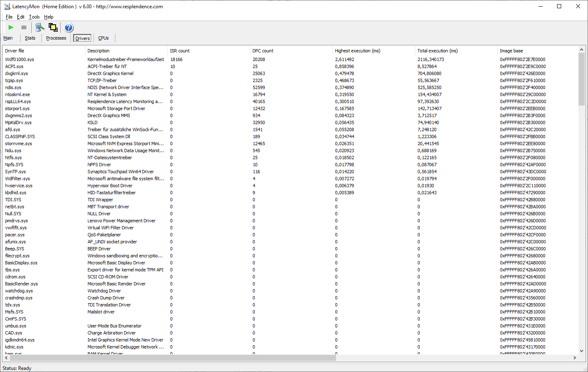Switch to the Processes tab
The image size is (588, 372).
(56, 38)
